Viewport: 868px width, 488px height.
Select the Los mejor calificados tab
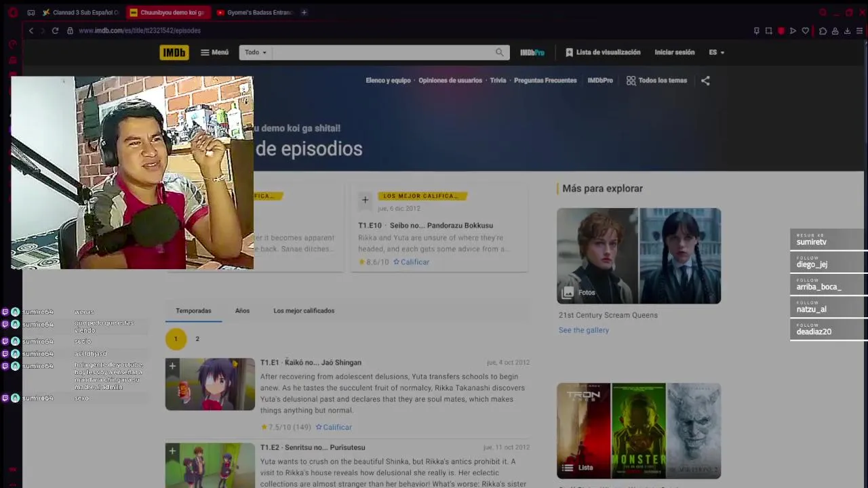click(x=304, y=310)
